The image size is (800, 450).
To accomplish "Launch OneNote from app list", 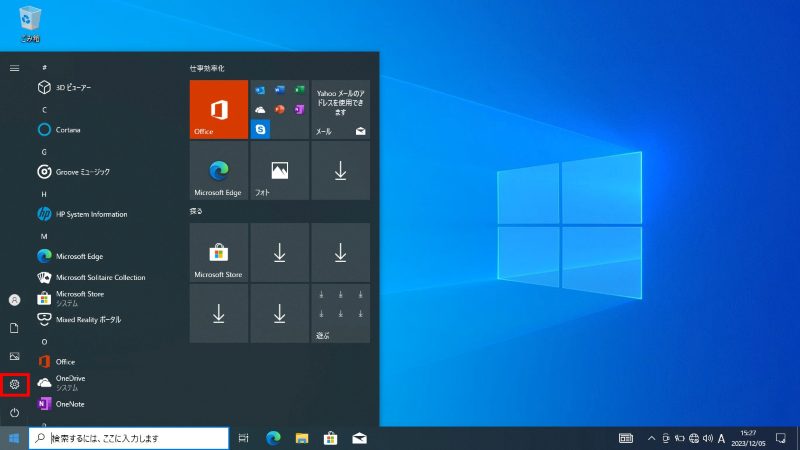I will (107, 404).
